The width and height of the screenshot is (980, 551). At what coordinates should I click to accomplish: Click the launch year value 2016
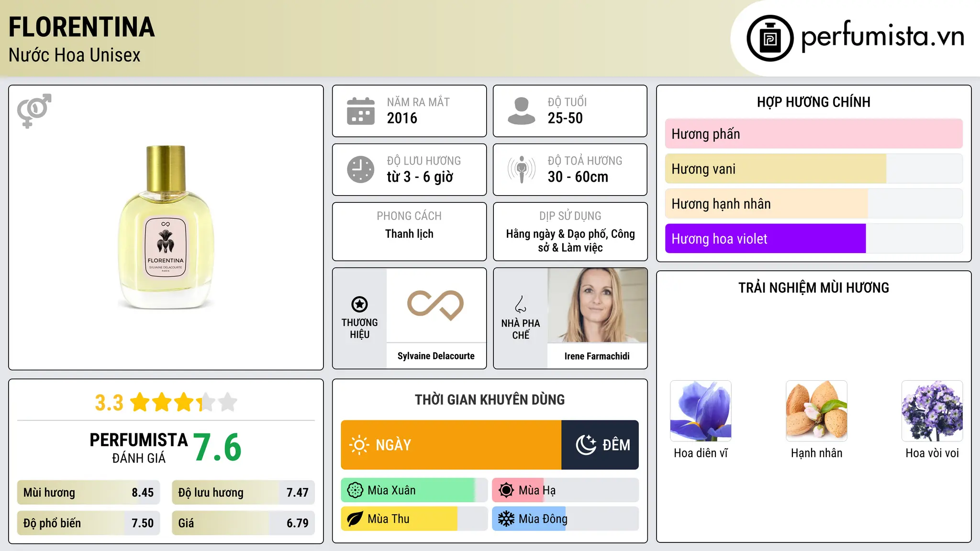402,118
